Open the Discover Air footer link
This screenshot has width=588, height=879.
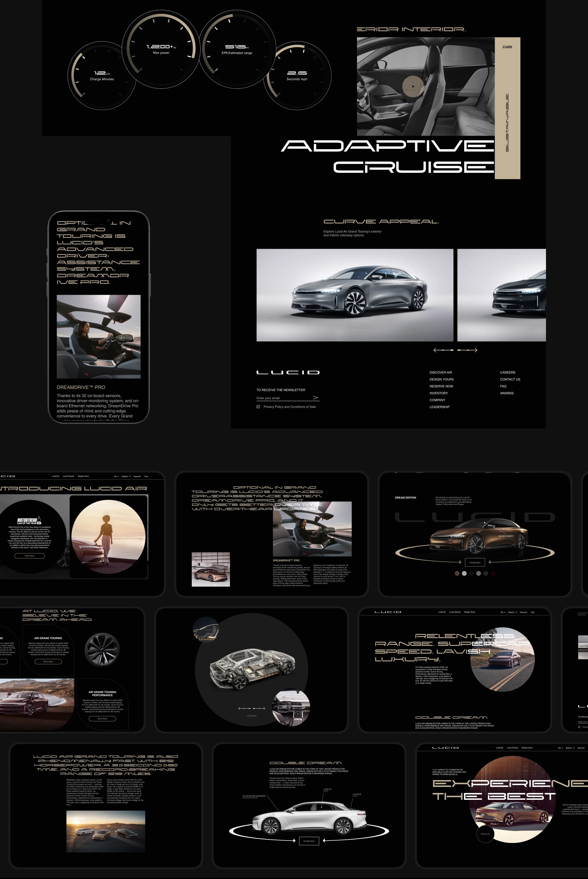(441, 372)
